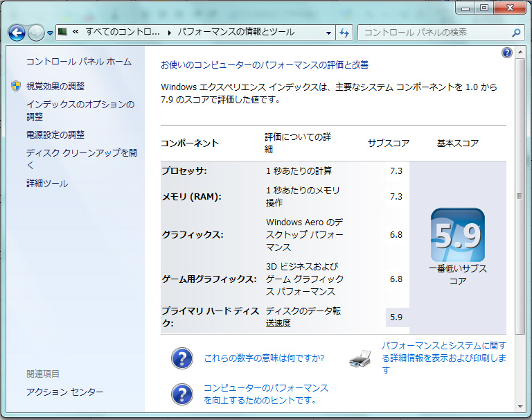Open the address bar history dropdown
Viewport: 532px width, 420px height.
pos(328,33)
